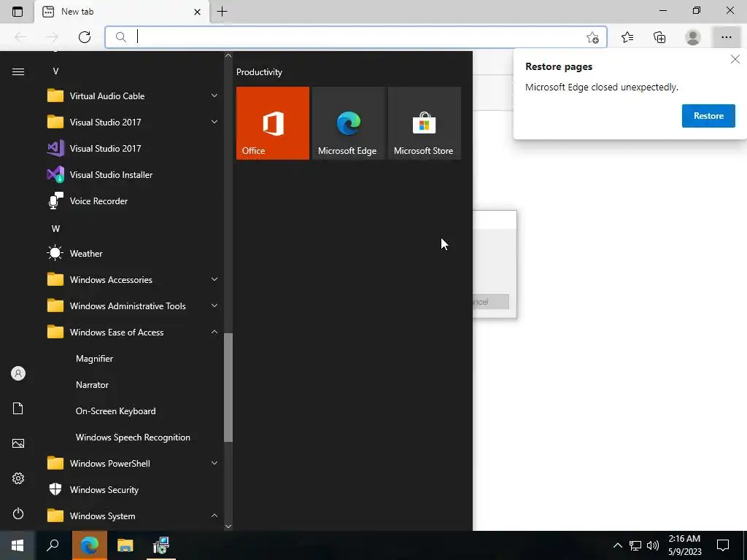The width and height of the screenshot is (747, 560).
Task: Click the Start menu hamburger expand icon
Action: pos(18,71)
